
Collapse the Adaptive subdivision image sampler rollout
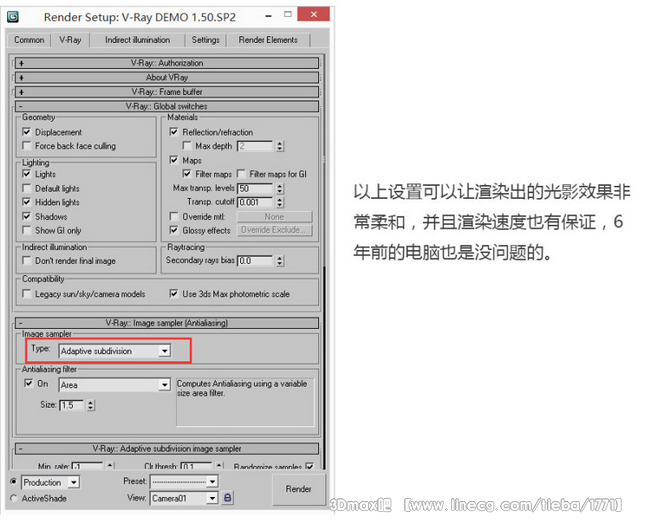[x=167, y=448]
